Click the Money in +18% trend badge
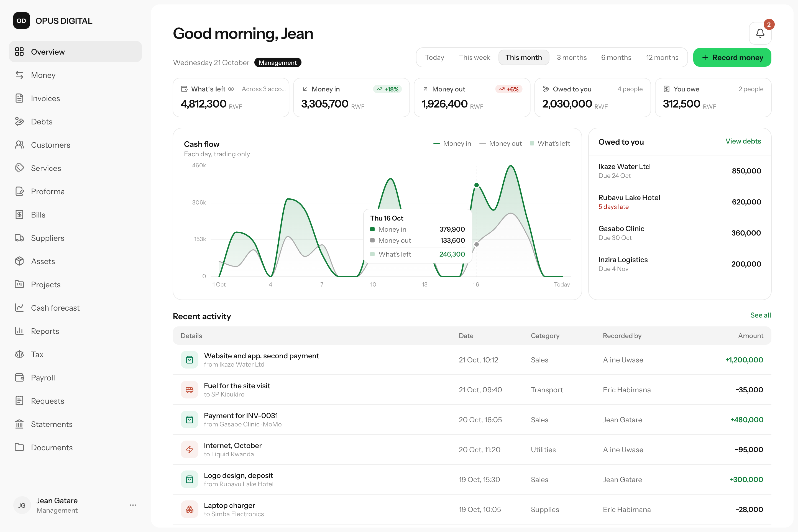This screenshot has height=532, width=798. 387,89
